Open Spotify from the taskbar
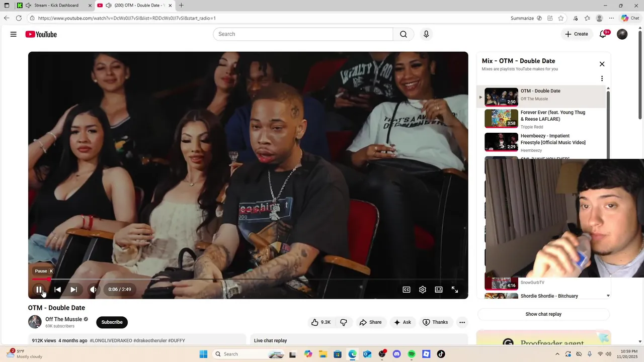Viewport: 644px width, 362px height. click(412, 354)
